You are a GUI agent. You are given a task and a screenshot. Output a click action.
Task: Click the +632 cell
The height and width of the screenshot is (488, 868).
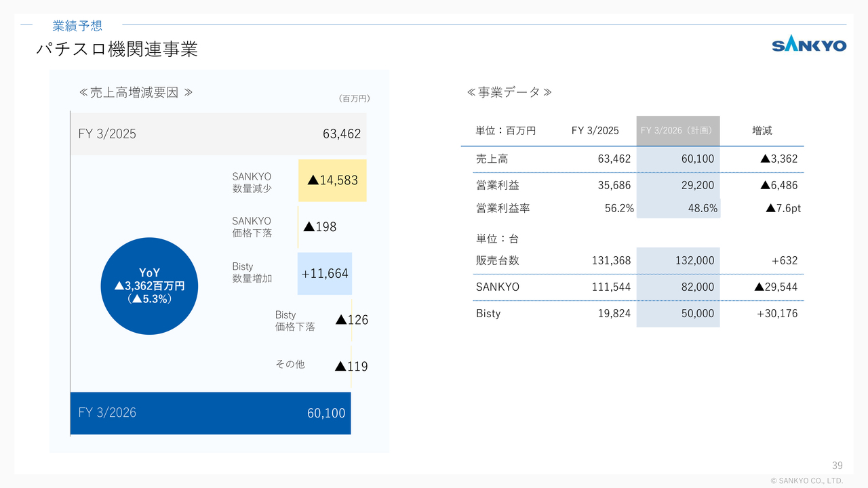tap(784, 260)
